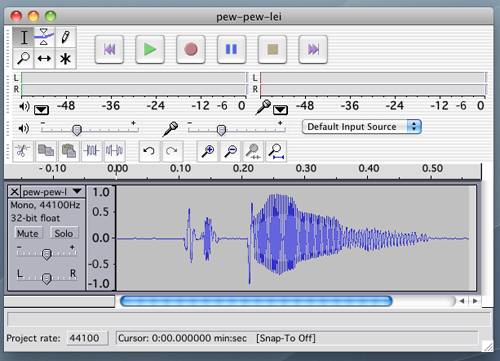This screenshot has width=500, height=361.
Task: Click the window resize grip corner
Action: pyautogui.click(x=488, y=347)
